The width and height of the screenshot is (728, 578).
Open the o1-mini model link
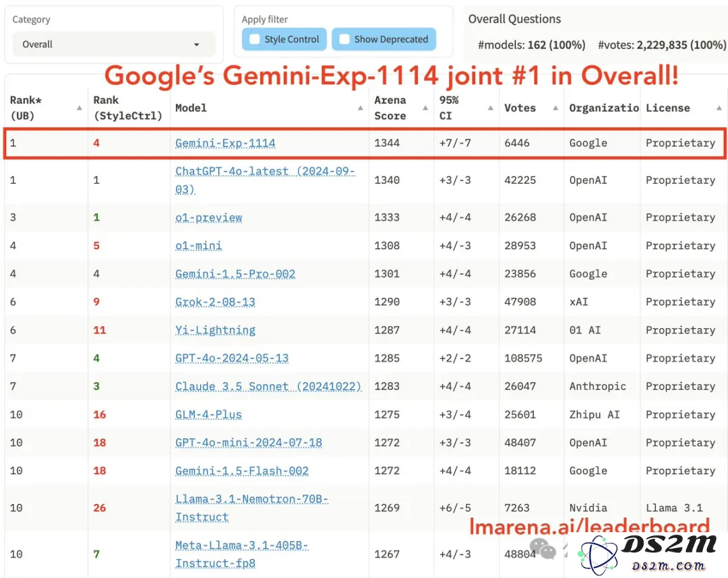198,246
